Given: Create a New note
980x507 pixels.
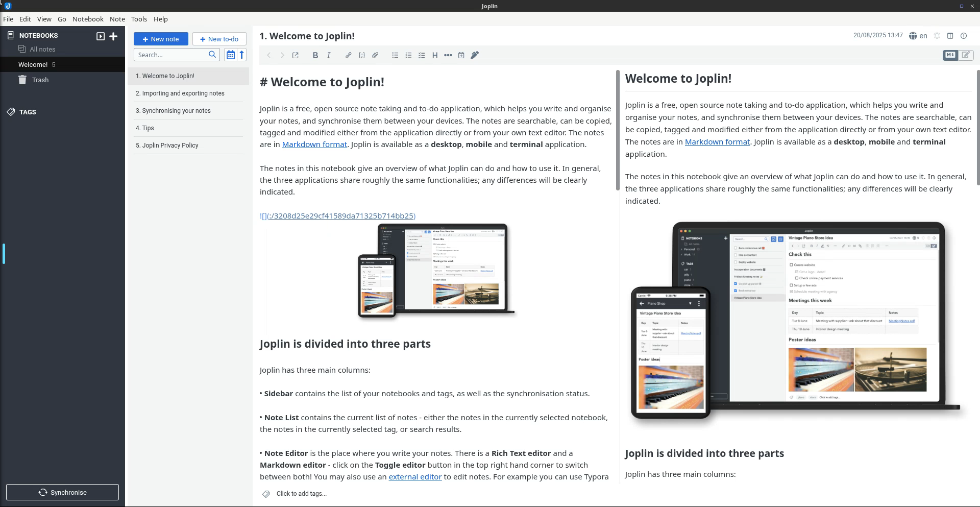Looking at the screenshot, I should (x=161, y=39).
